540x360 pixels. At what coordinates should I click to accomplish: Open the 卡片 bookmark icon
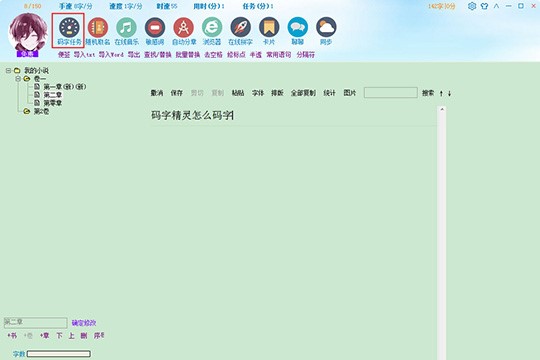[269, 28]
